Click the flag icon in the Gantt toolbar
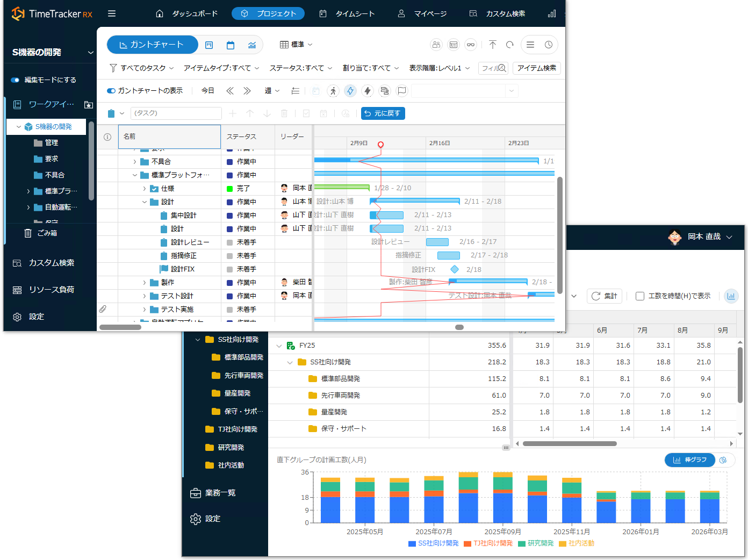Screen dimensions: 748x560 click(402, 91)
